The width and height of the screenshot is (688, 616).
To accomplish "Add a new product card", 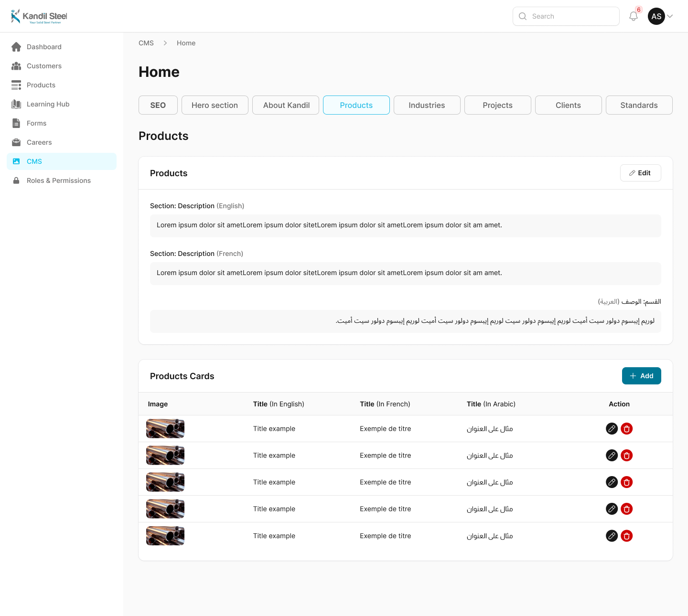I will pyautogui.click(x=641, y=376).
